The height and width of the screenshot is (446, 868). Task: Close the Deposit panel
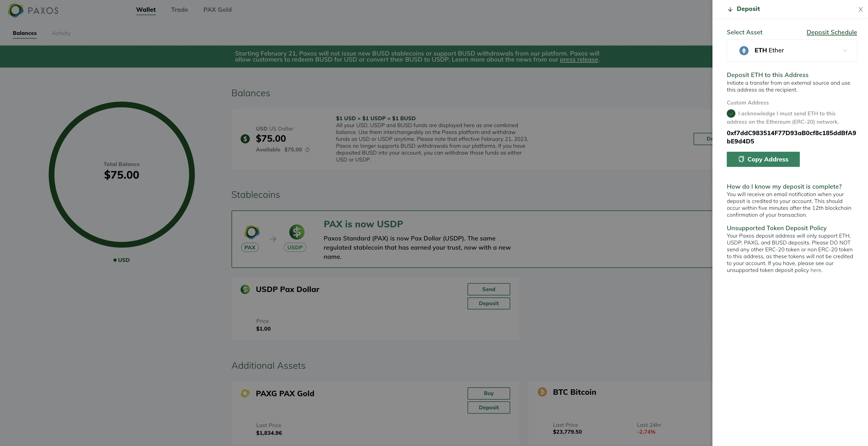point(860,9)
